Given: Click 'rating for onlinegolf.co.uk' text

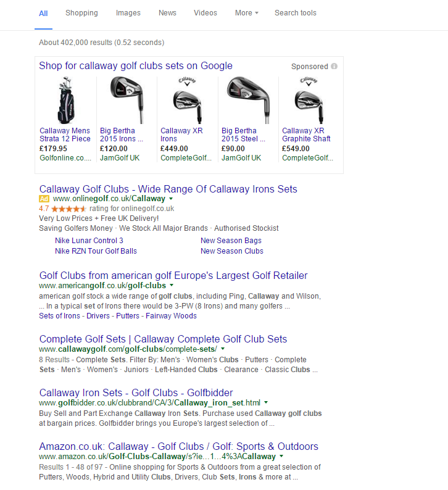Looking at the screenshot, I should tap(132, 209).
